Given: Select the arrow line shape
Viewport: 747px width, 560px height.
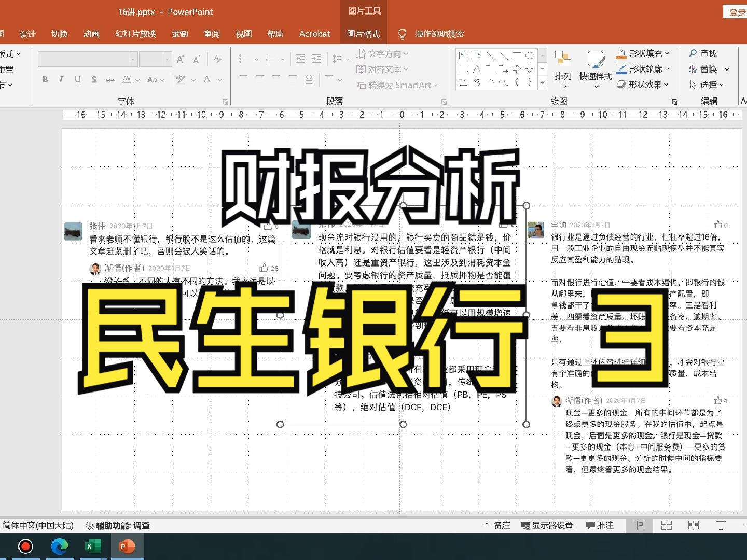Looking at the screenshot, I should [503, 55].
